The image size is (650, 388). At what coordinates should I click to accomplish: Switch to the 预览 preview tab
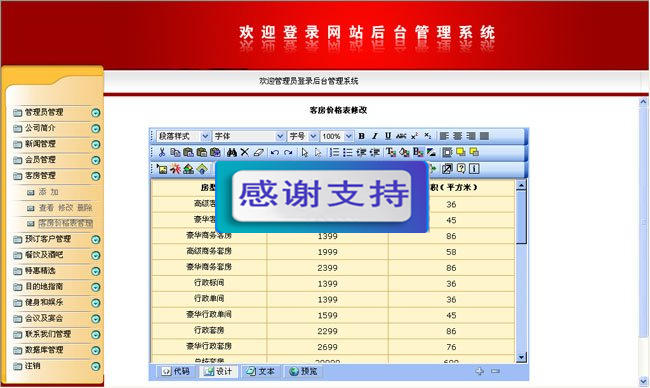tap(304, 371)
